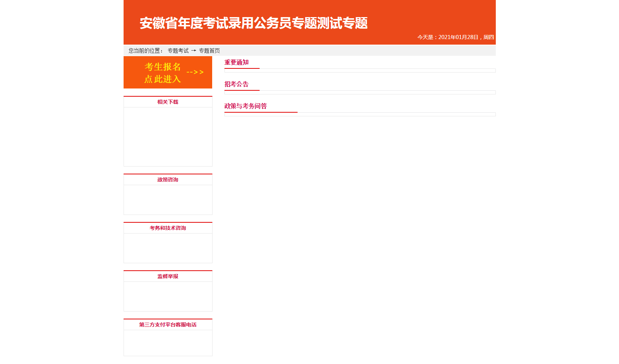Open the 政策与考务问答 section heading
Viewport: 619px width, 364px height.
[246, 106]
